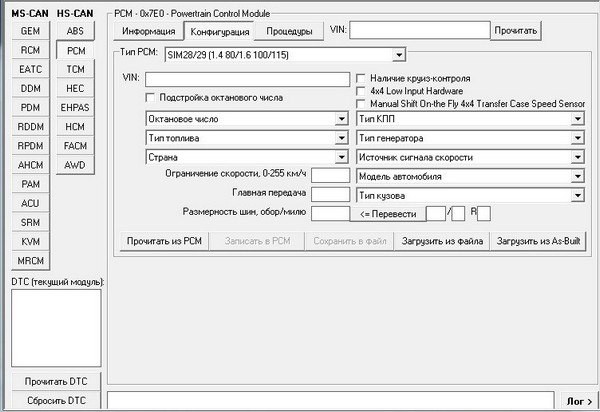Screen dimensions: 600x412
Task: Select the PCM module button
Action: coord(75,50)
